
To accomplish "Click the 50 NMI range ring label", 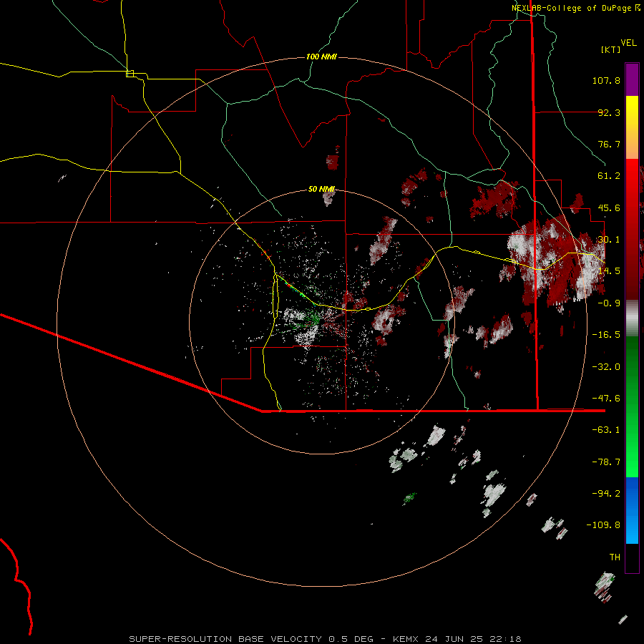I will [321, 189].
